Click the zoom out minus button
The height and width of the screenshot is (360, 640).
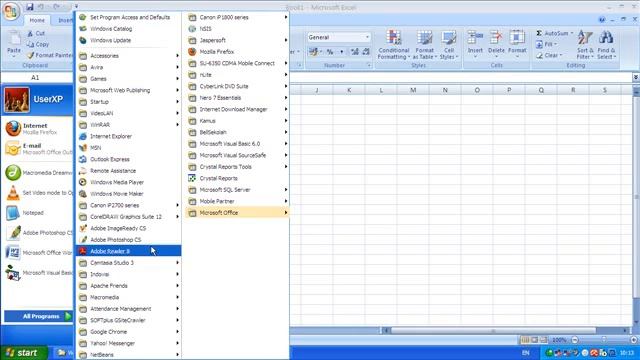575,340
